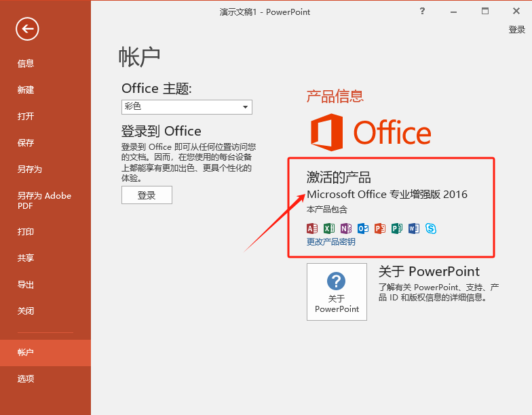The image size is (532, 415).
Task: Click the 关于 PowerPoint button
Action: (x=337, y=292)
